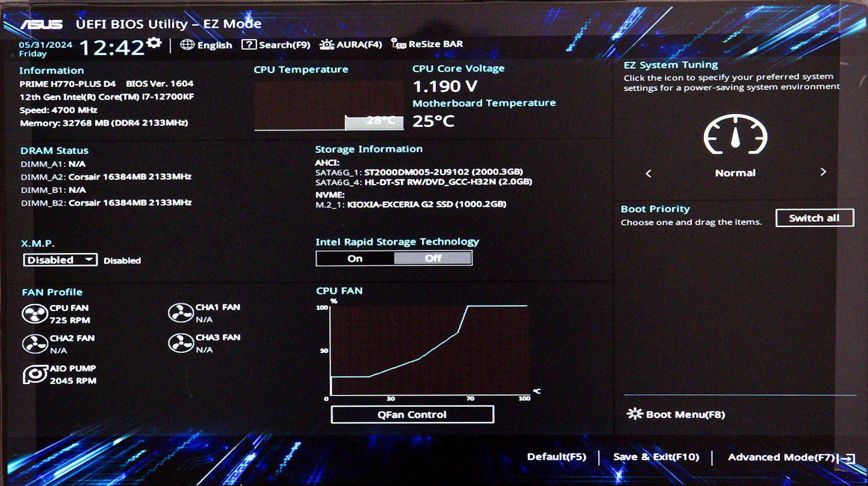Click M.2_1 KIOXIA-EXCERIA G2 SSD entry
Screen dimensions: 868x486
(411, 204)
